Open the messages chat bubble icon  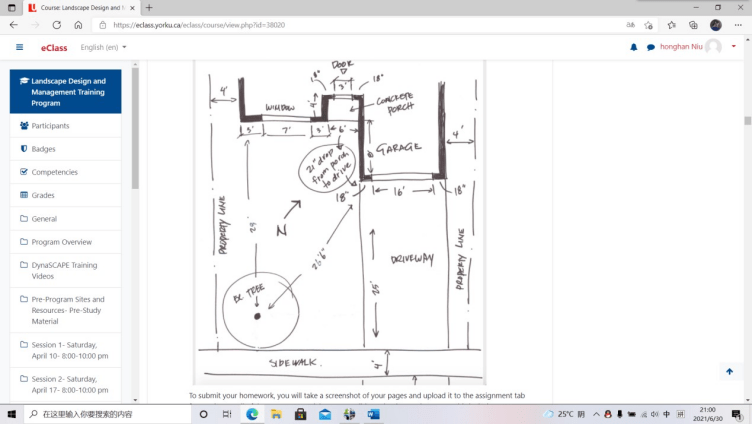[650, 47]
